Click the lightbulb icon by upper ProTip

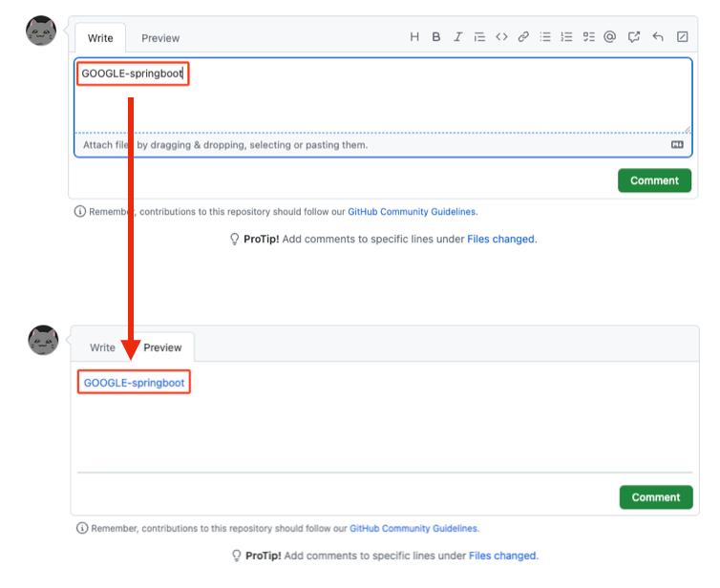point(234,240)
